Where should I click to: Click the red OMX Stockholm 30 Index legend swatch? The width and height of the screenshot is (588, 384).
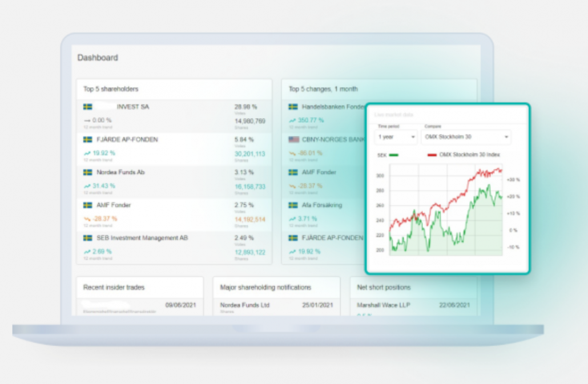click(x=432, y=155)
